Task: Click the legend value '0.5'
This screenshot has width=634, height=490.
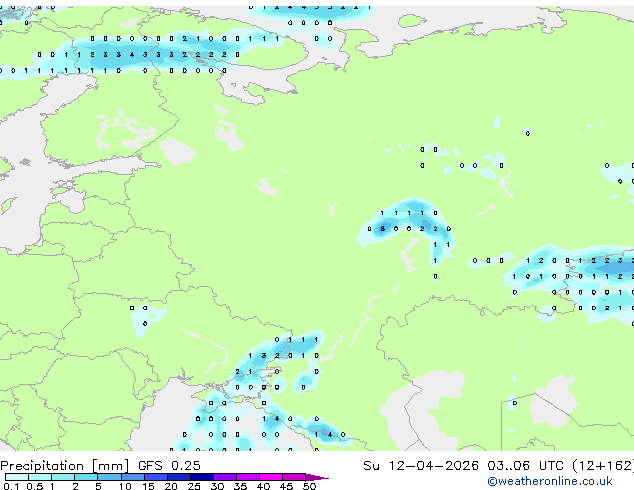Action: (x=34, y=486)
